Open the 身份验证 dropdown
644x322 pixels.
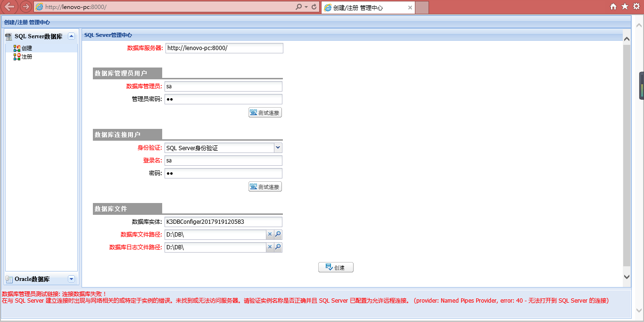tap(278, 148)
